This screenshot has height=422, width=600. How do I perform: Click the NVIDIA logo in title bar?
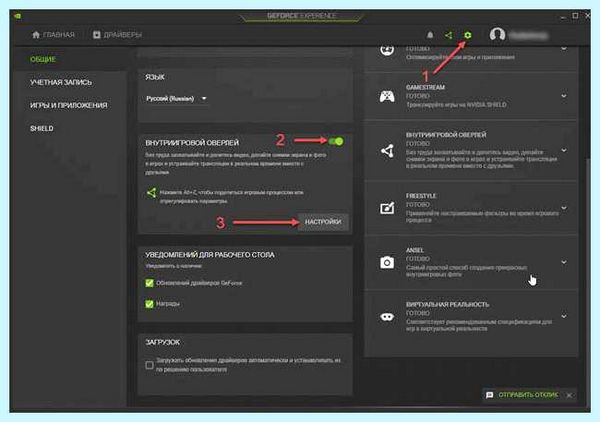coord(18,16)
